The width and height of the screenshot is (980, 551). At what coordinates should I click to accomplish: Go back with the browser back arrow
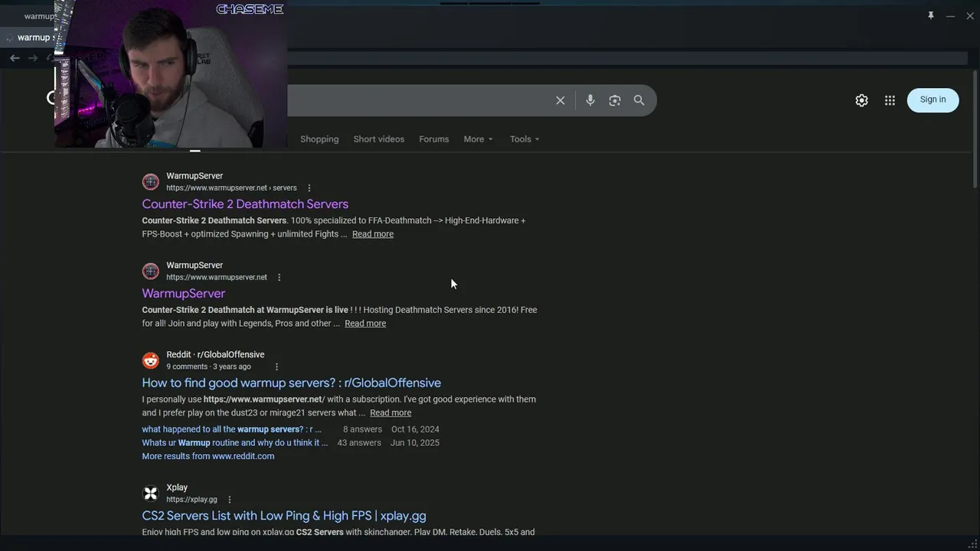(x=15, y=58)
